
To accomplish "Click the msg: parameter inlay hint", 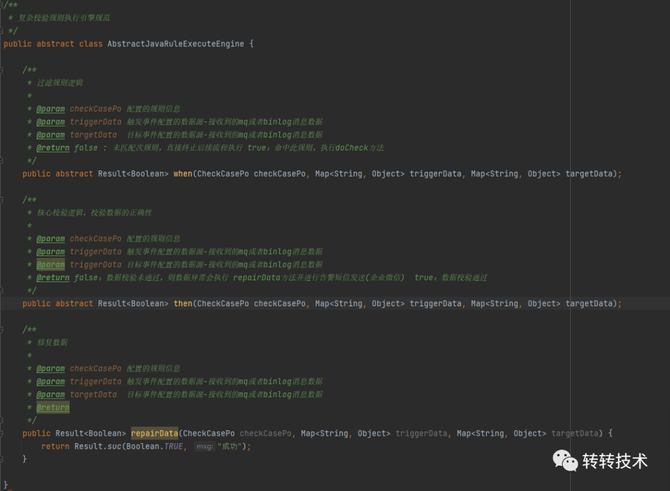I will [203, 447].
